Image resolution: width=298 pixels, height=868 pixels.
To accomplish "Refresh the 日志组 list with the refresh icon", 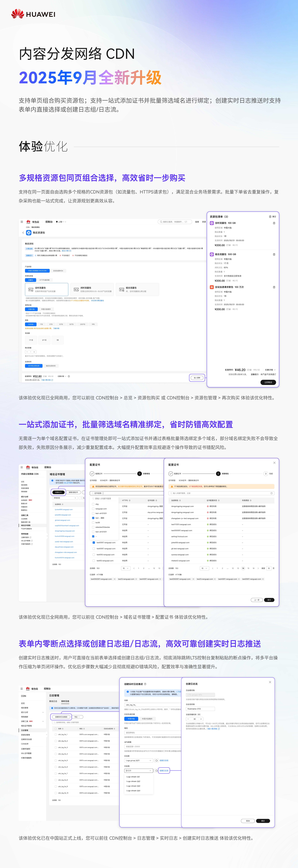I will (x=157, y=760).
